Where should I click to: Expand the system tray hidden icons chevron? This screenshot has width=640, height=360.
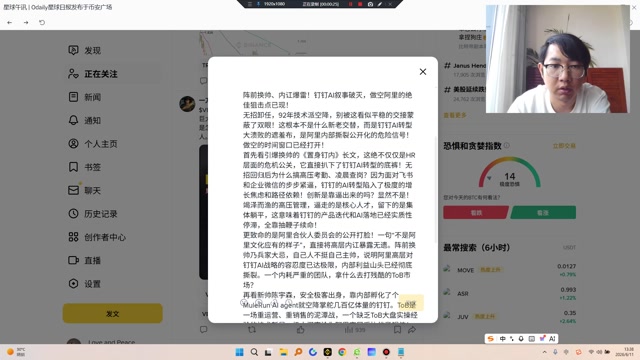(544, 352)
